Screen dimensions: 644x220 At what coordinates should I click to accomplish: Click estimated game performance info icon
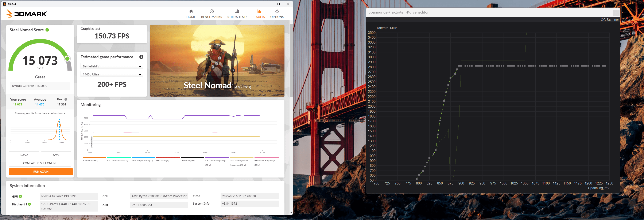tap(141, 57)
